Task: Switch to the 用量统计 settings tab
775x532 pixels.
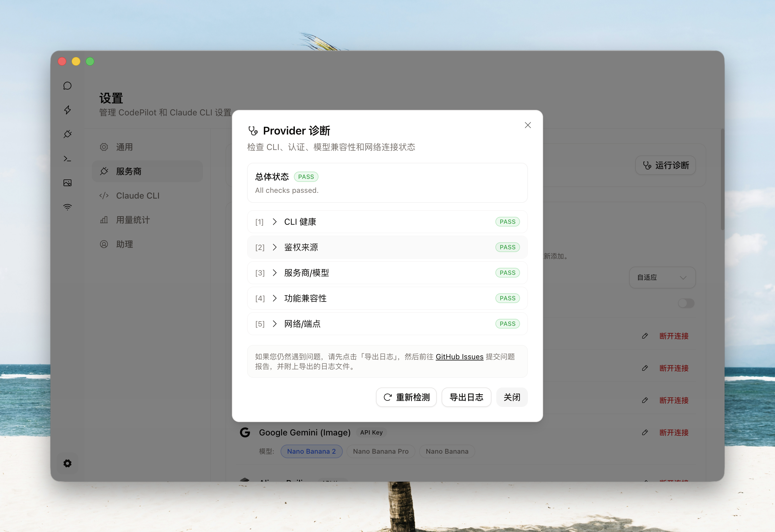Action: point(133,220)
